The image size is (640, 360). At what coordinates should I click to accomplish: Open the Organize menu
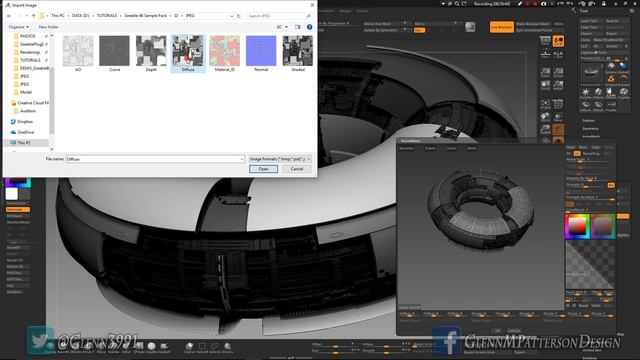pos(18,27)
